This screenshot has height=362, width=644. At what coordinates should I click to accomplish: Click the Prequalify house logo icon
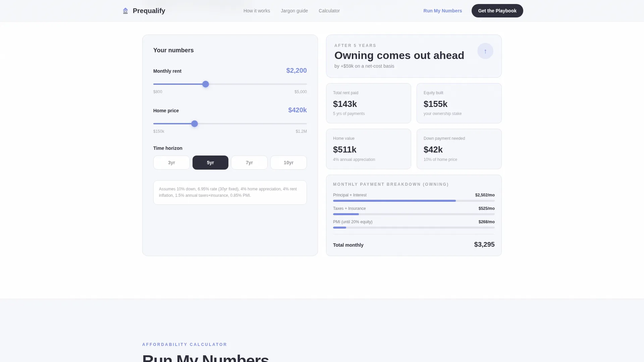[125, 11]
